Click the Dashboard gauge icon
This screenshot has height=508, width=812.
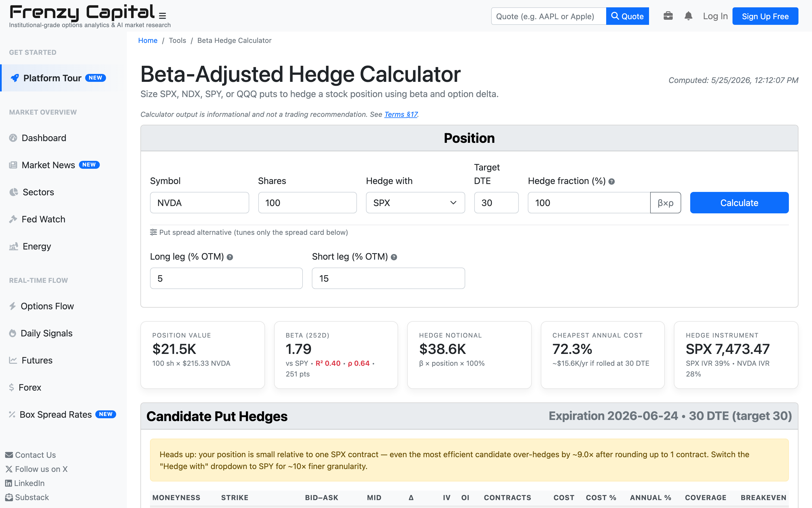(x=13, y=138)
